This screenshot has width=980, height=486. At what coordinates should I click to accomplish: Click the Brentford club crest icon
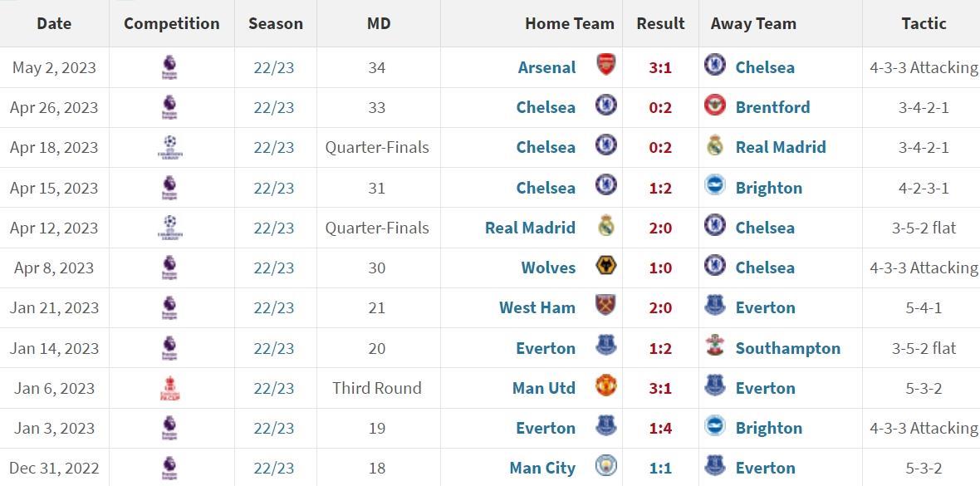click(x=714, y=106)
